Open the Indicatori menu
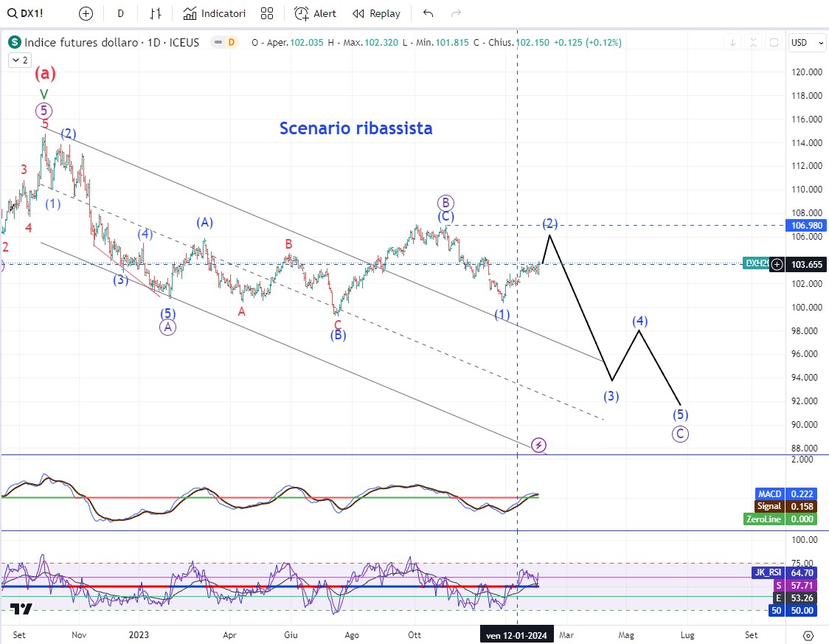The image size is (829, 644). [x=215, y=13]
